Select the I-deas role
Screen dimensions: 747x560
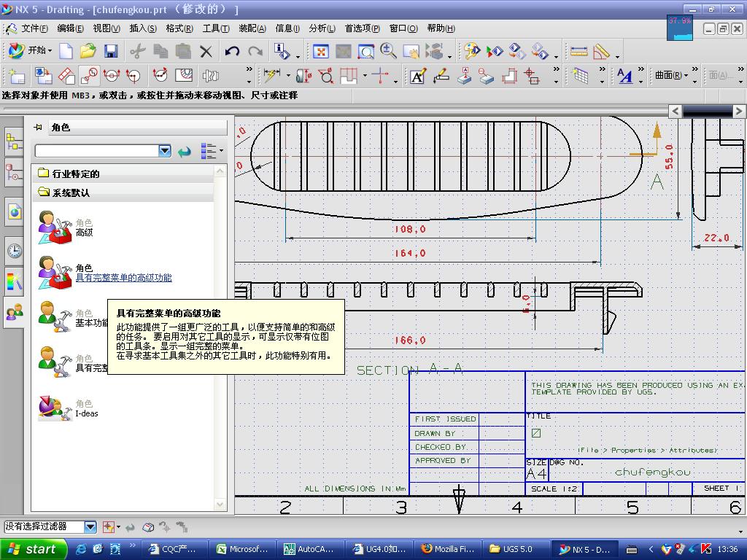(x=86, y=413)
